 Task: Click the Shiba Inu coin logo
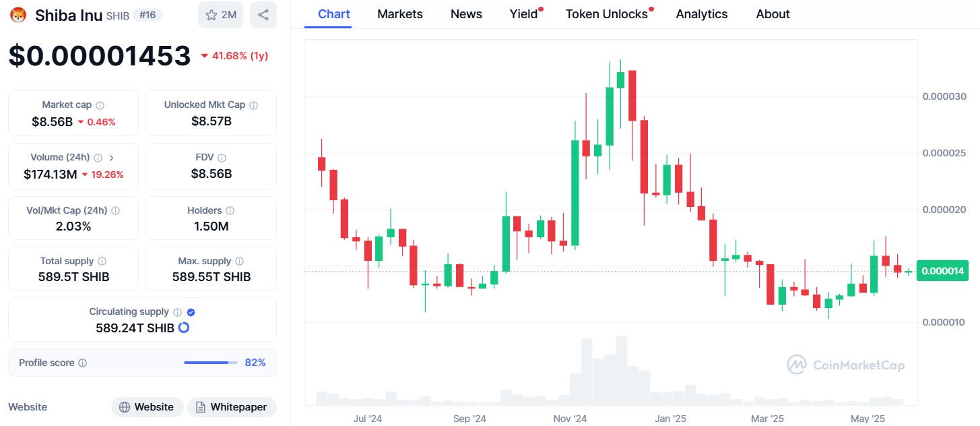click(18, 15)
